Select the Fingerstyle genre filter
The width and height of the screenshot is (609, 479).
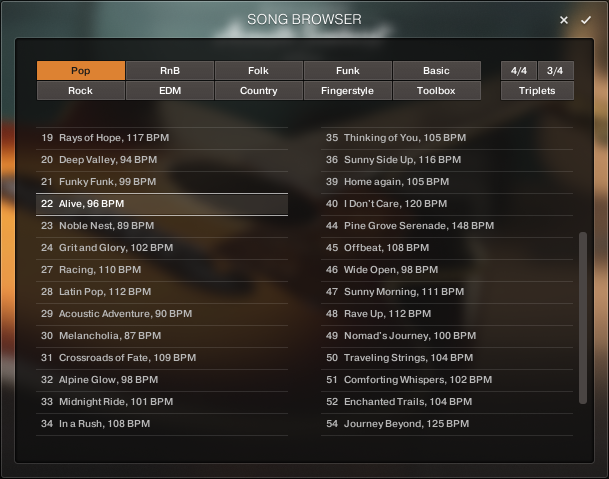(348, 91)
